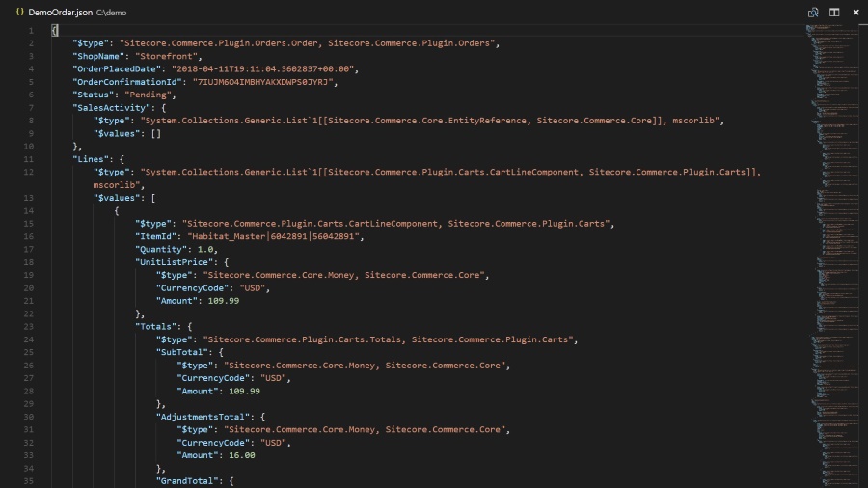Click the Habitat_Master item id value

point(274,236)
